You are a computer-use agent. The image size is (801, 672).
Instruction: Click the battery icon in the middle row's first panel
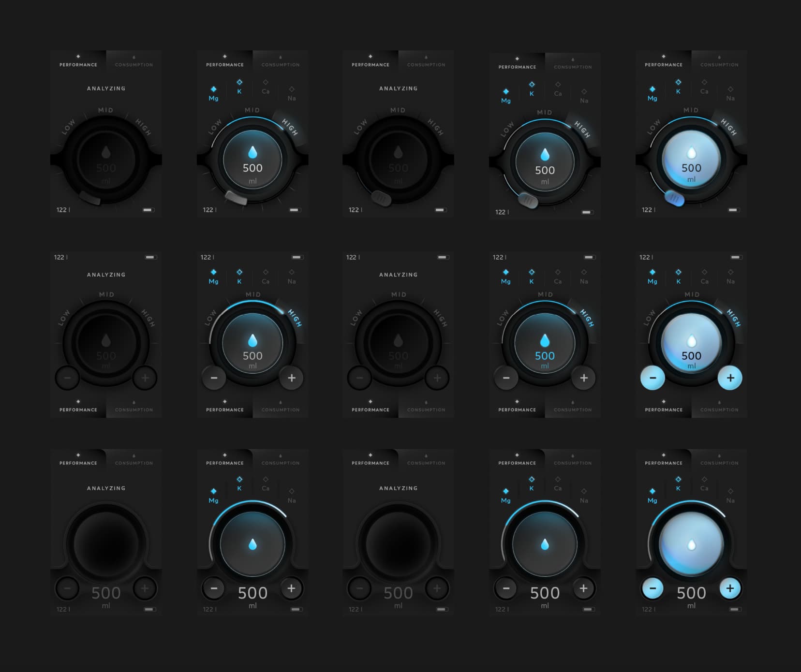tap(151, 257)
